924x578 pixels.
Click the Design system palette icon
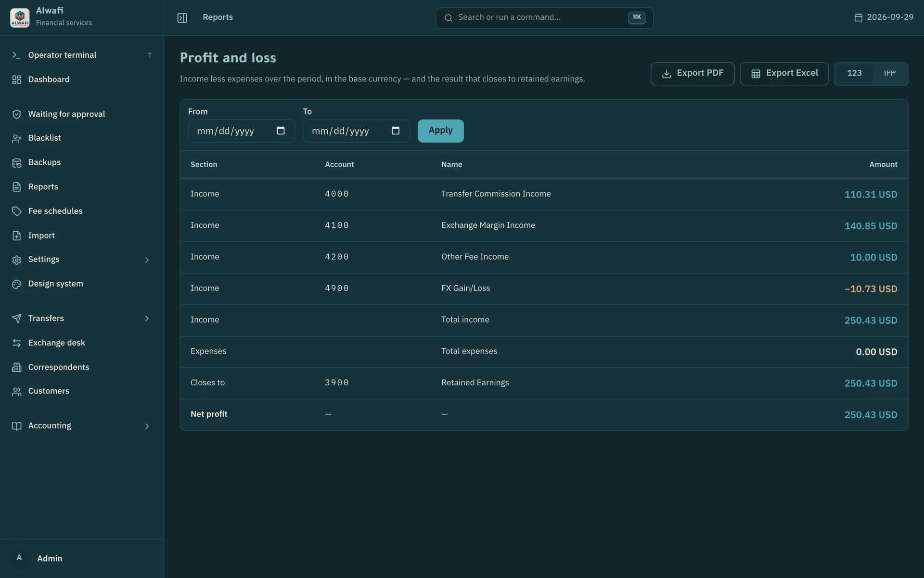16,284
